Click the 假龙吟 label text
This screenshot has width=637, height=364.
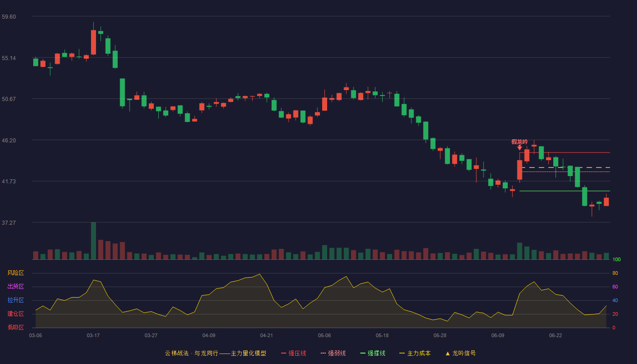tap(520, 142)
